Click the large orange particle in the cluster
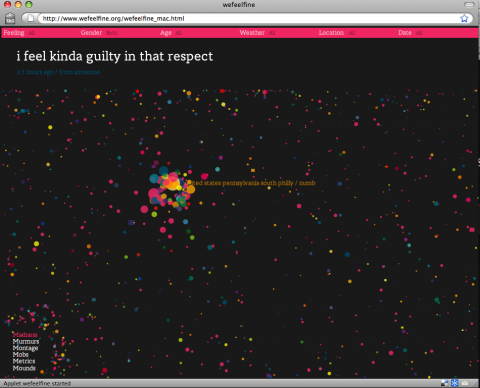480x388 pixels. pyautogui.click(x=173, y=184)
